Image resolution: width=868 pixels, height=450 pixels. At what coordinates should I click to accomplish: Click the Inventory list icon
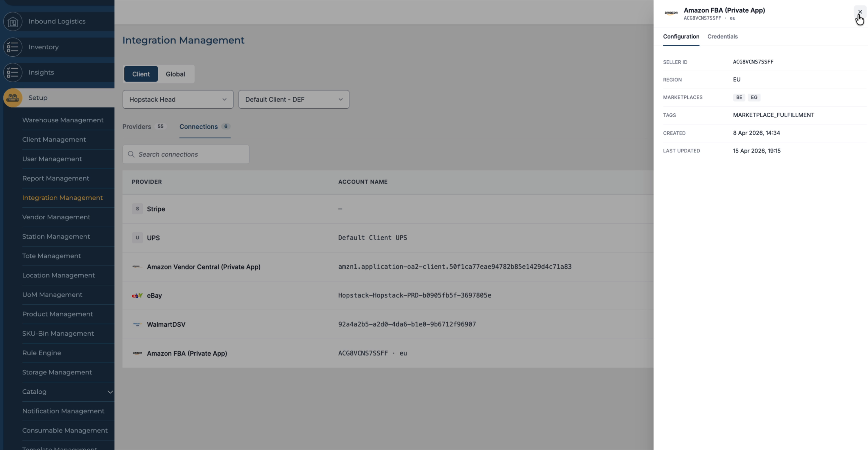13,47
